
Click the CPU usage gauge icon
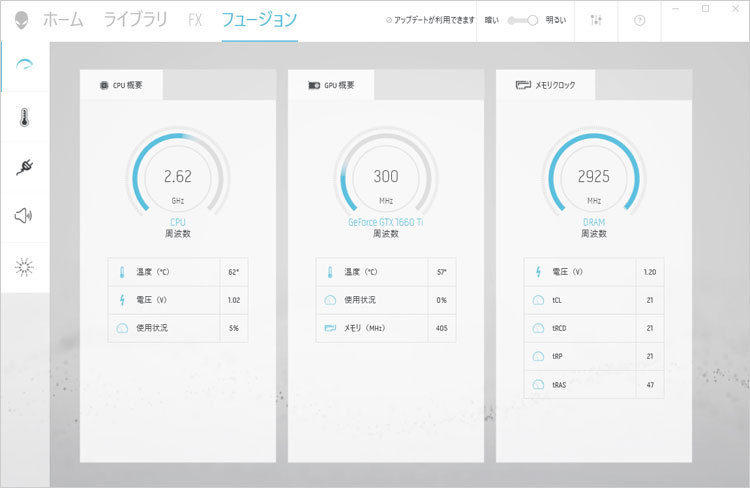[122, 328]
